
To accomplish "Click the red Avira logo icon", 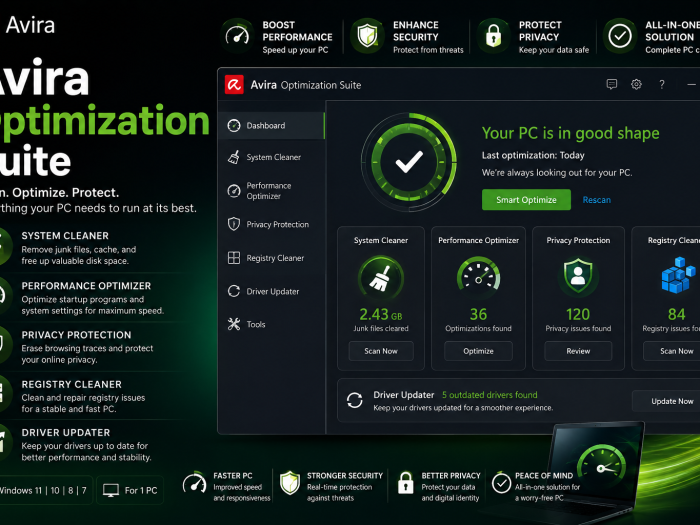I will [x=234, y=84].
